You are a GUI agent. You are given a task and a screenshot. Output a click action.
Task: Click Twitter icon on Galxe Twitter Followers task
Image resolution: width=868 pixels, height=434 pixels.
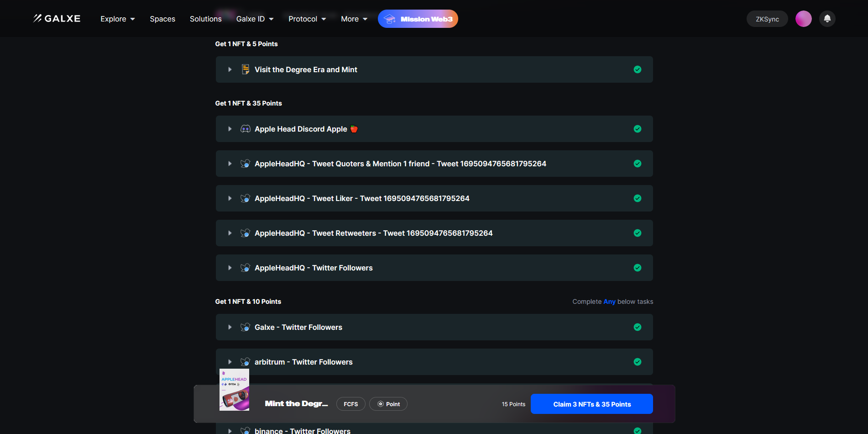[246, 327]
